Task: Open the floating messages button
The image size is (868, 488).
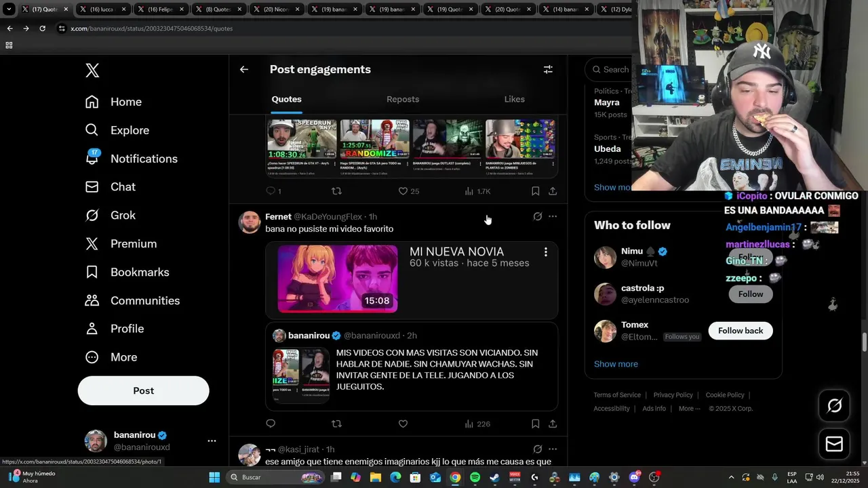Action: click(x=834, y=444)
